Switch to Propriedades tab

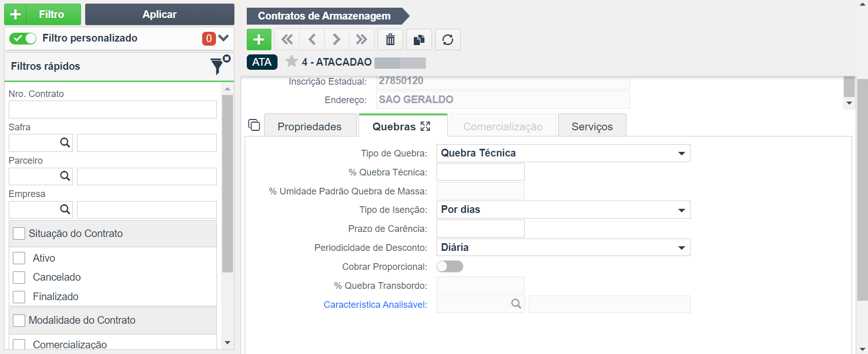tap(310, 126)
